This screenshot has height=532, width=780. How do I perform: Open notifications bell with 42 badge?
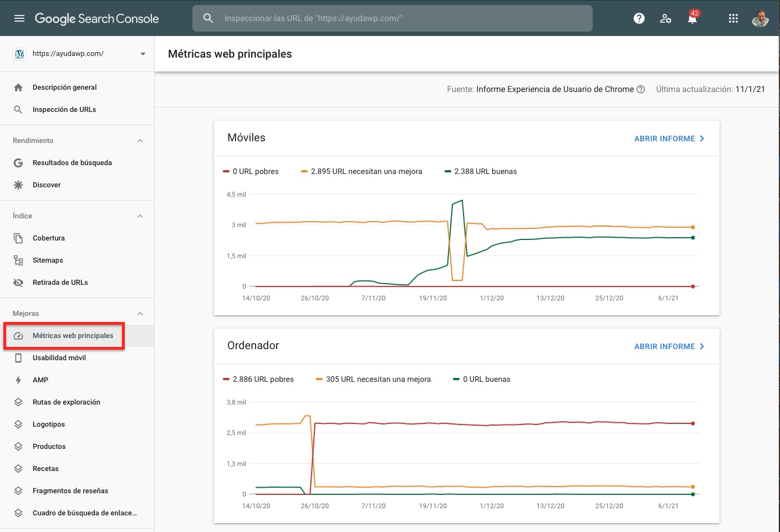tap(692, 19)
